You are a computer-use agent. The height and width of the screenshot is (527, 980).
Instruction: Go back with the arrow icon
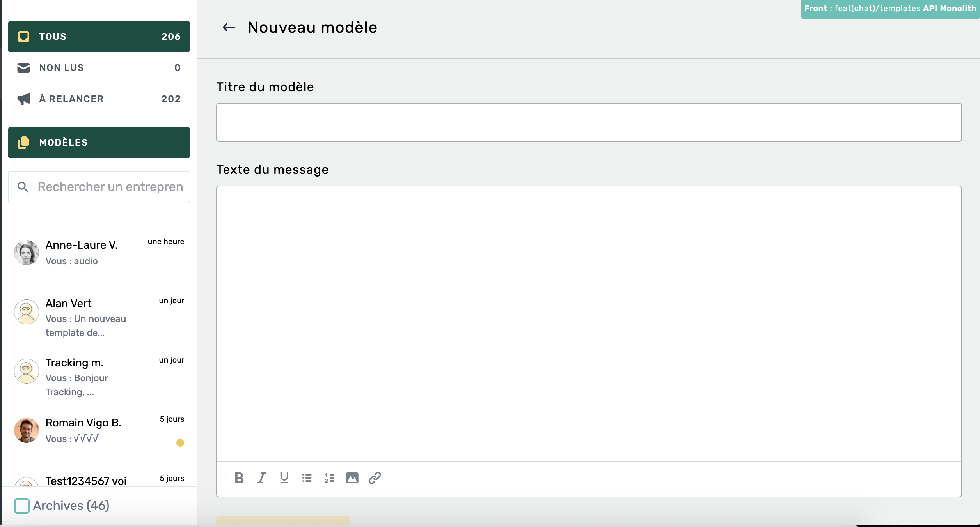(229, 27)
